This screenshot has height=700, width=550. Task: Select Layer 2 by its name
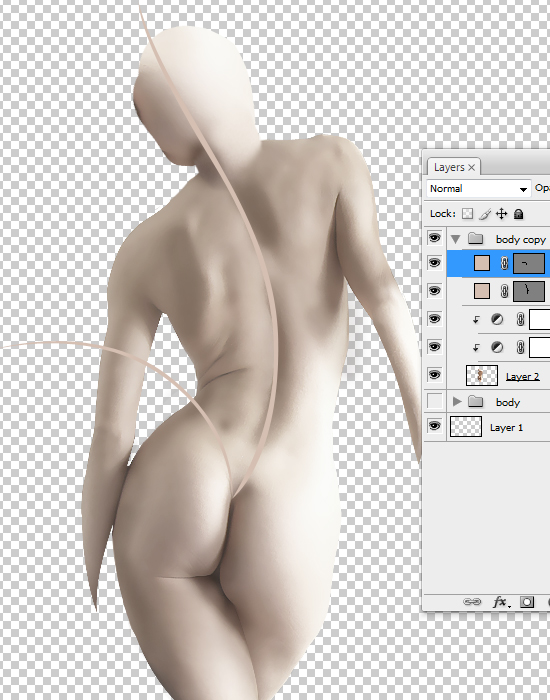(x=522, y=377)
